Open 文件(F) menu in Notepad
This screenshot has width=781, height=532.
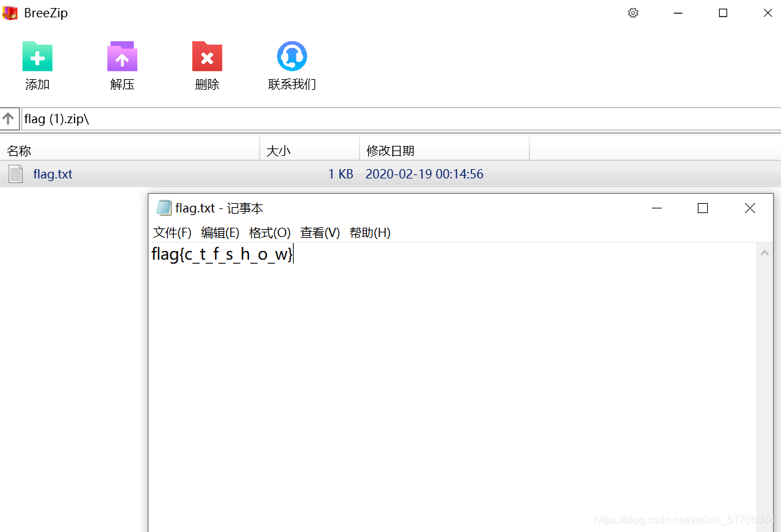coord(172,232)
